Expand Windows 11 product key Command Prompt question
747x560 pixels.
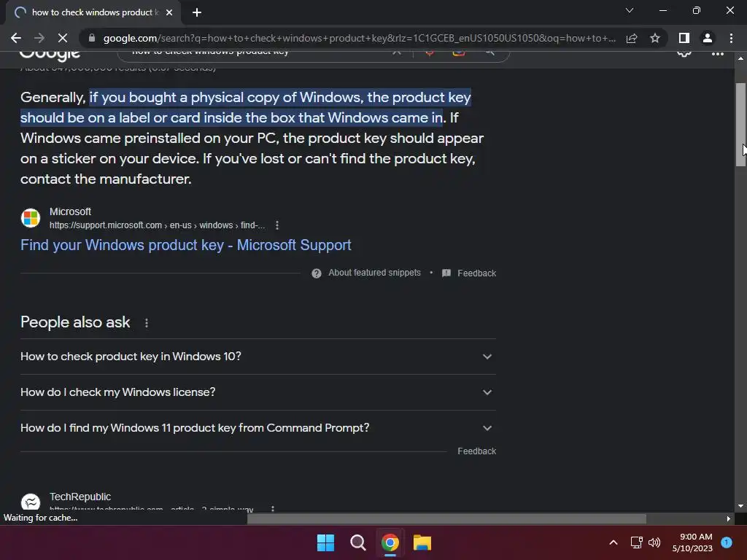point(258,428)
